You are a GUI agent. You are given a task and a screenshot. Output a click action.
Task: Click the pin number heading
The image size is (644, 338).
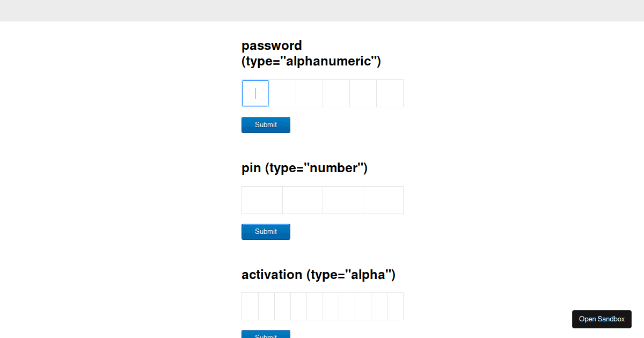tap(304, 167)
